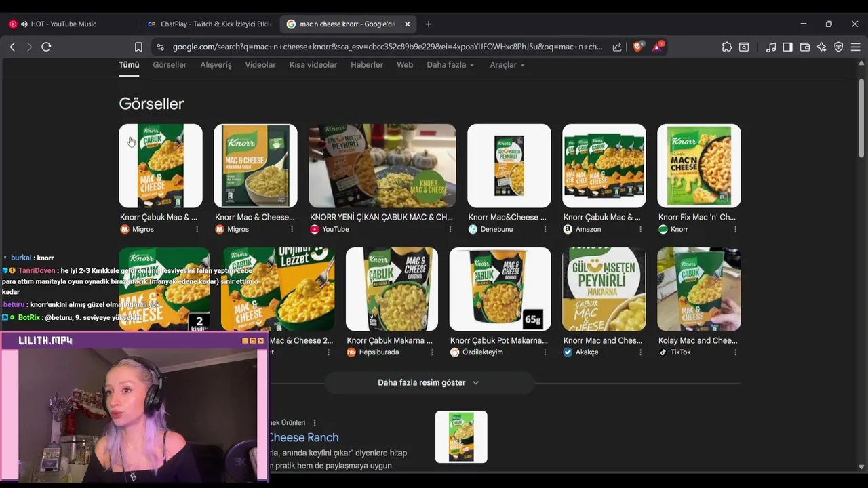The width and height of the screenshot is (868, 488).
Task: Select the Haberler search tab
Action: point(367,65)
